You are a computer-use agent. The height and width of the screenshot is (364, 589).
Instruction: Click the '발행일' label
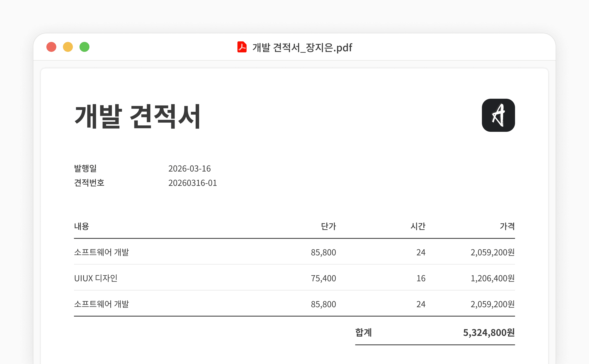coord(85,168)
